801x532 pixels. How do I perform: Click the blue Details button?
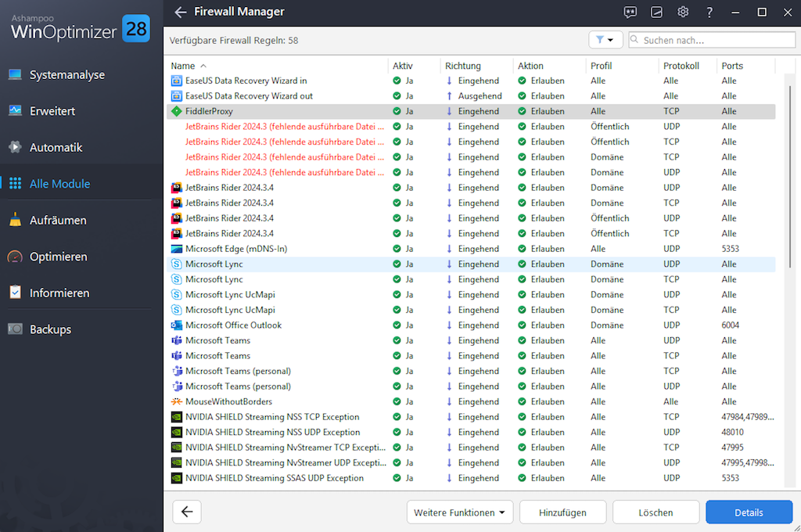click(x=748, y=512)
